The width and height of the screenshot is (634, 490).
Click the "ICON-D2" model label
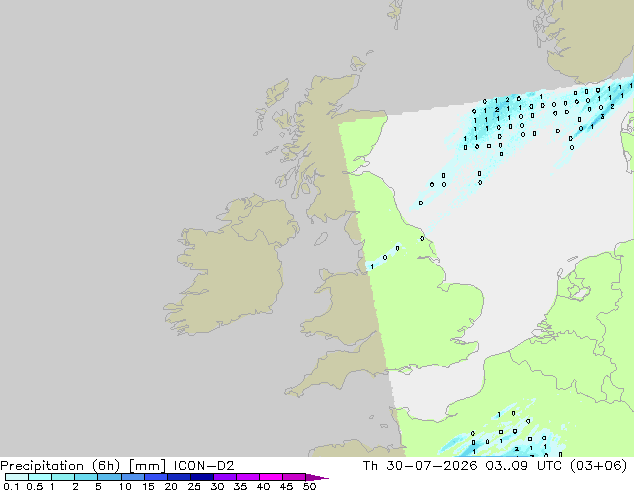point(204,466)
